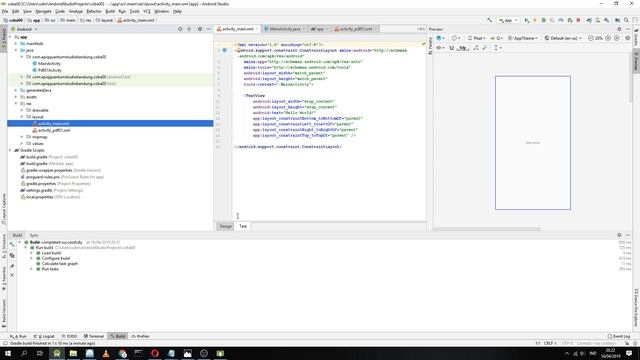Open the Default Margins 8dp setting
The width and height of the screenshot is (640, 360).
click(462, 48)
